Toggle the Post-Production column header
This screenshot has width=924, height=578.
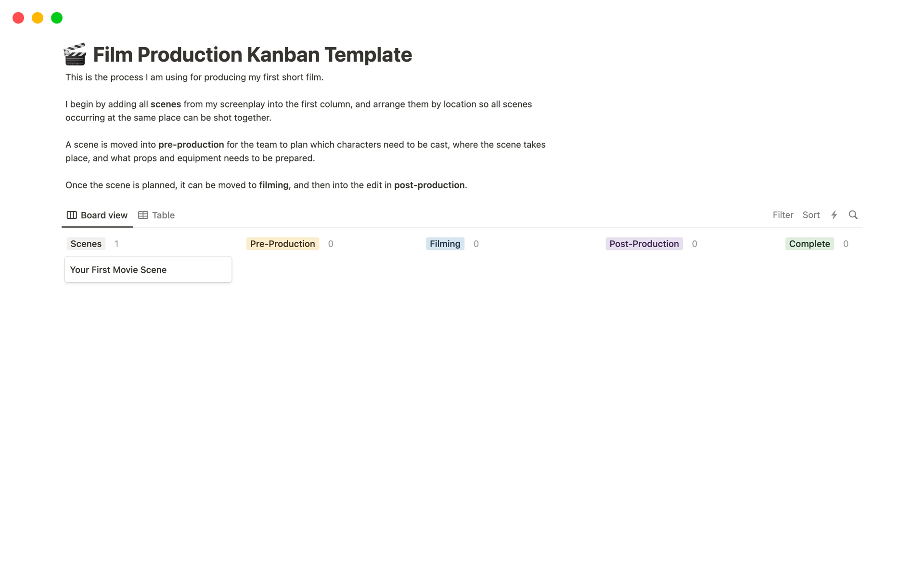pos(643,243)
